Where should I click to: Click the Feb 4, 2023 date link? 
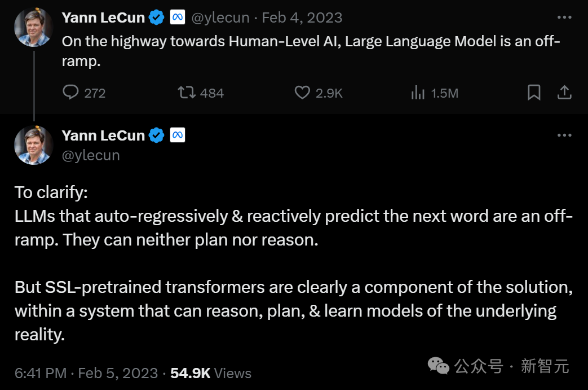(302, 17)
